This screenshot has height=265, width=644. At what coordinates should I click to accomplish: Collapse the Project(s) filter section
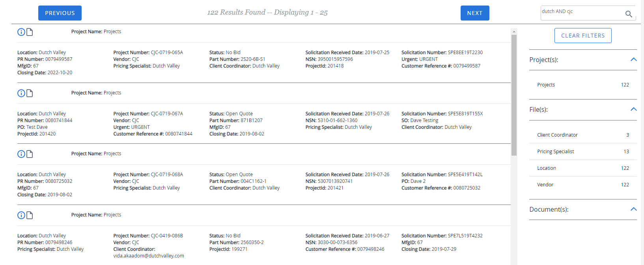pos(633,60)
